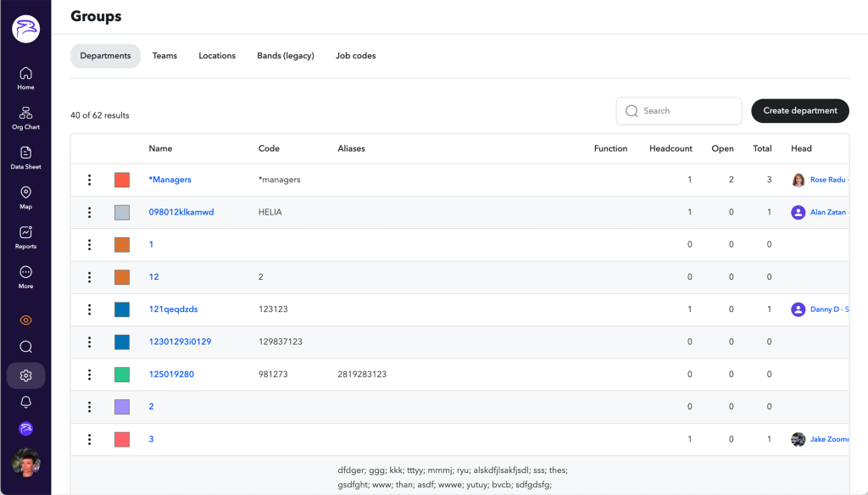Open the Map view in sidebar

tap(25, 197)
